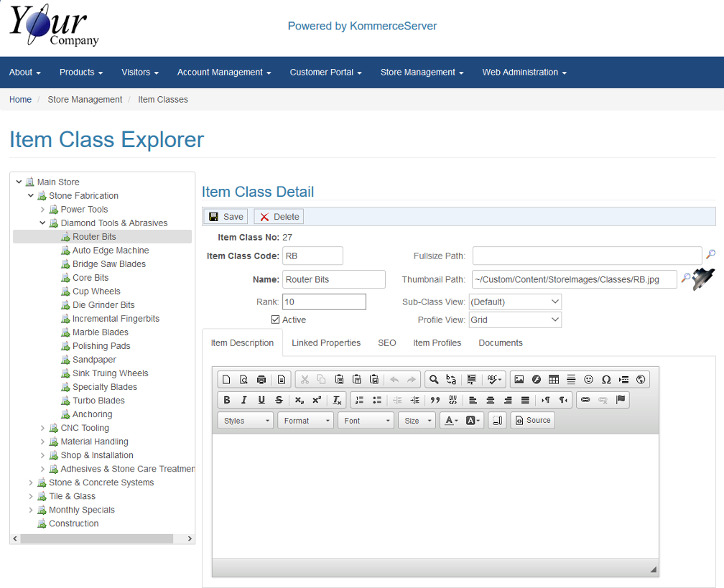Click the smiley emoticon icon
The width and height of the screenshot is (724, 588).
(x=588, y=379)
